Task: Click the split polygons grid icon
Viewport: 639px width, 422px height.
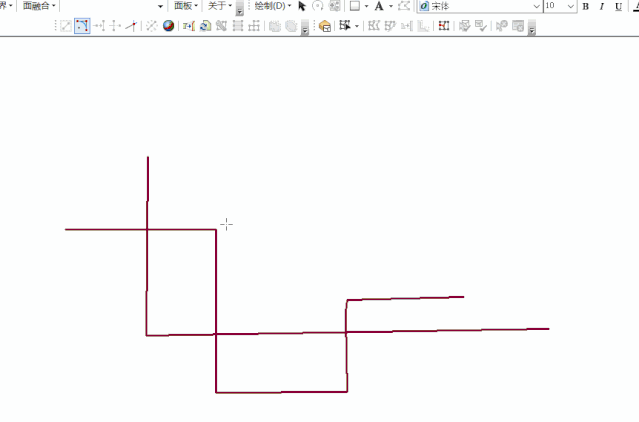Action: (x=238, y=26)
